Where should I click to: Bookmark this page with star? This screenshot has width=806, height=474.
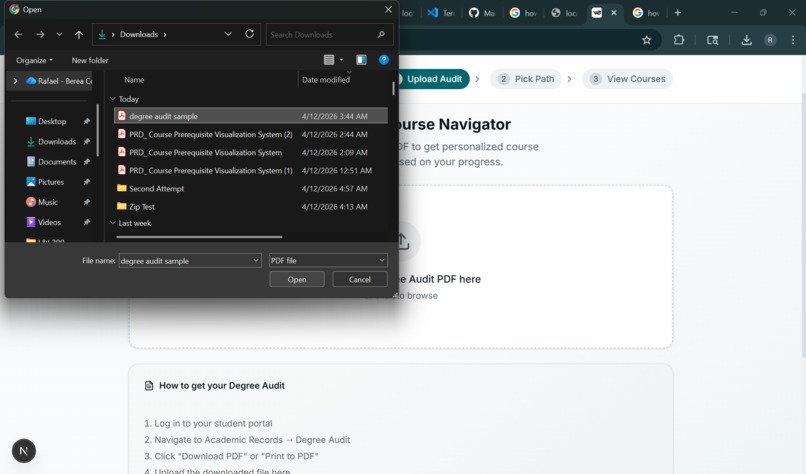click(x=647, y=40)
